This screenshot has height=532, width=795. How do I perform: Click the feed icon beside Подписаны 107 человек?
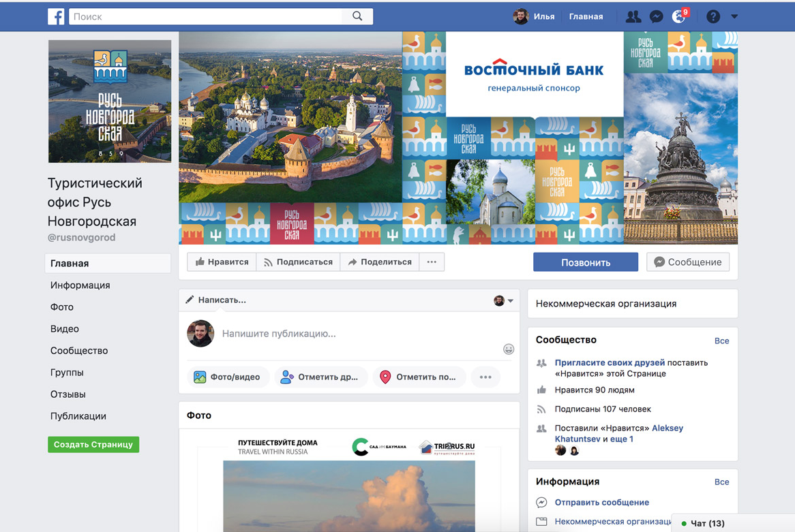coord(541,409)
